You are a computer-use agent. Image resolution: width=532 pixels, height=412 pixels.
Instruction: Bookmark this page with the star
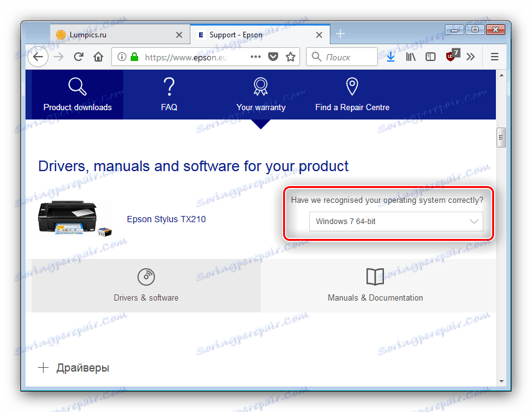tap(291, 57)
